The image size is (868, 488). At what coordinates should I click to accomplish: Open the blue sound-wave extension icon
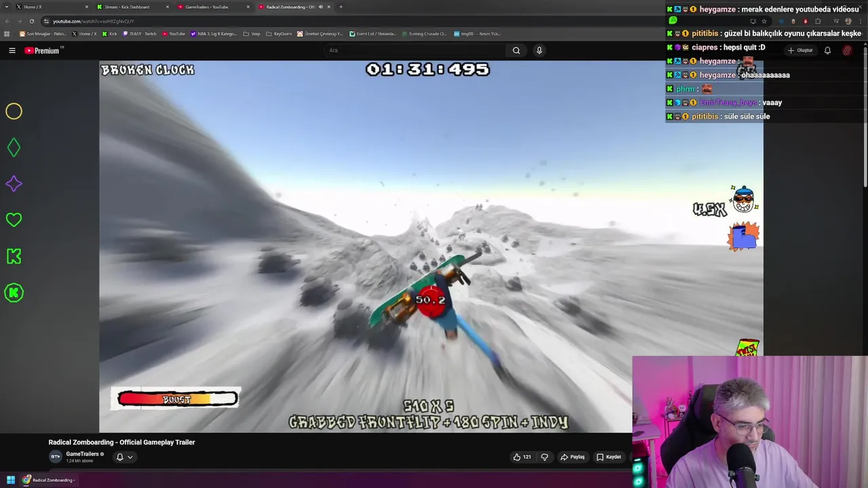click(x=780, y=21)
